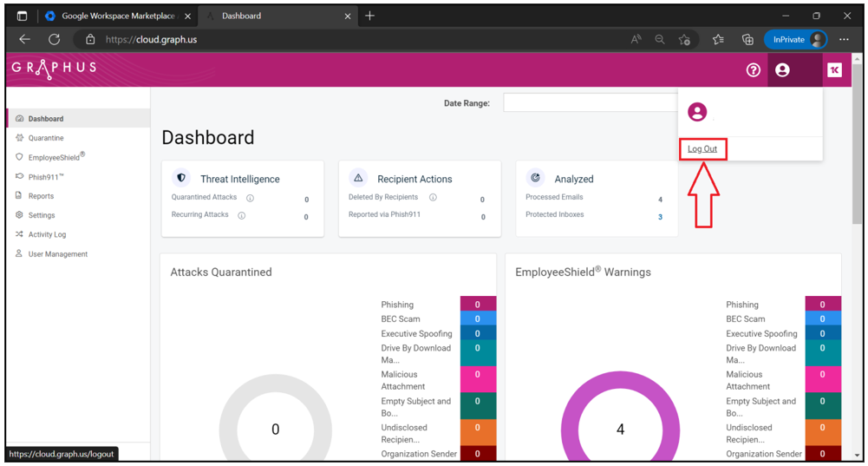Click EmployeeShield Warnings Executive Spoofing legend label
Viewport: 868px width, 466px height.
pos(761,333)
